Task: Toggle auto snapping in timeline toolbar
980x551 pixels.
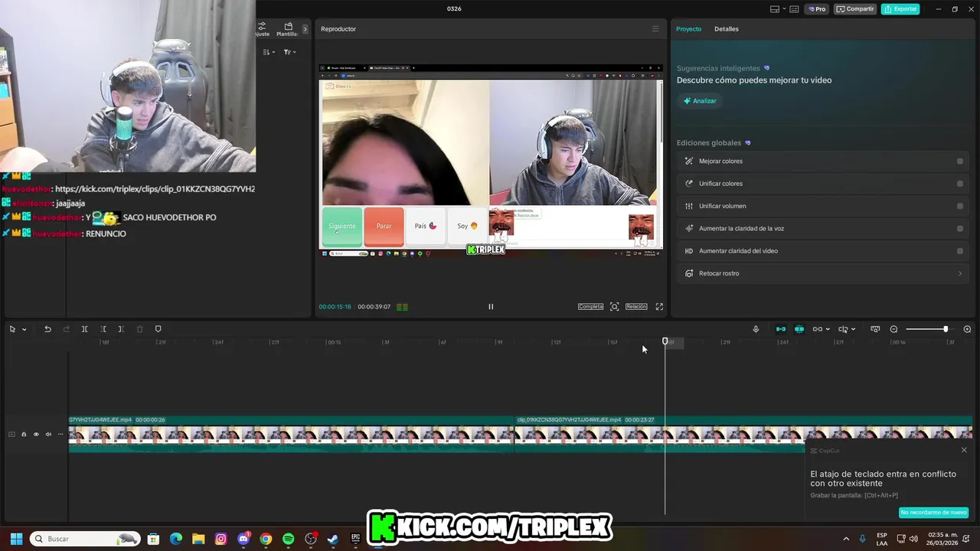Action: coord(799,329)
